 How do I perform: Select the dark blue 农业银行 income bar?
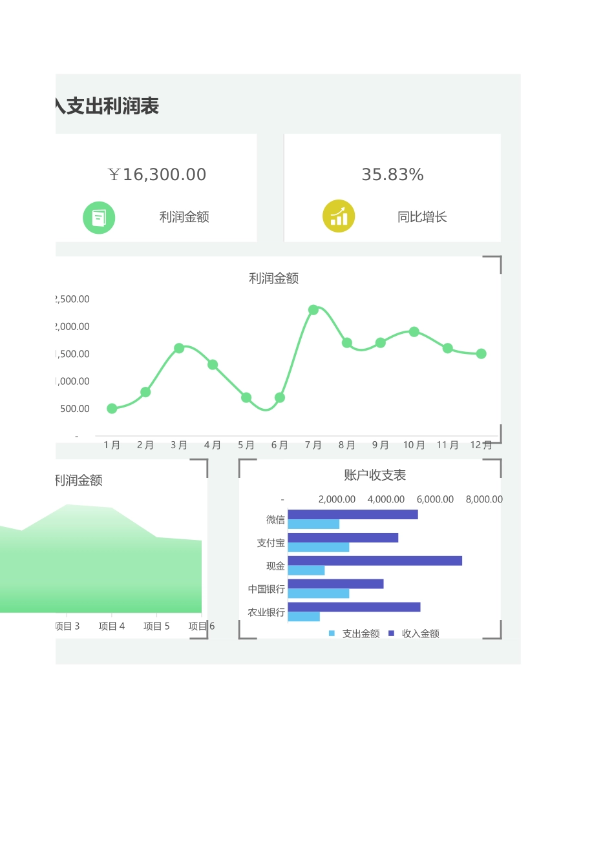[x=354, y=607]
